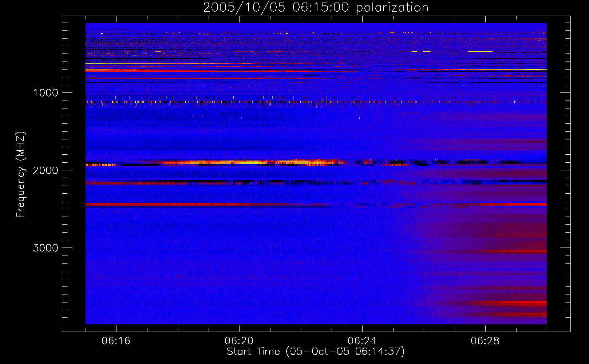Click the 1000 frequency tick label
589x364 pixels.
(x=46, y=93)
